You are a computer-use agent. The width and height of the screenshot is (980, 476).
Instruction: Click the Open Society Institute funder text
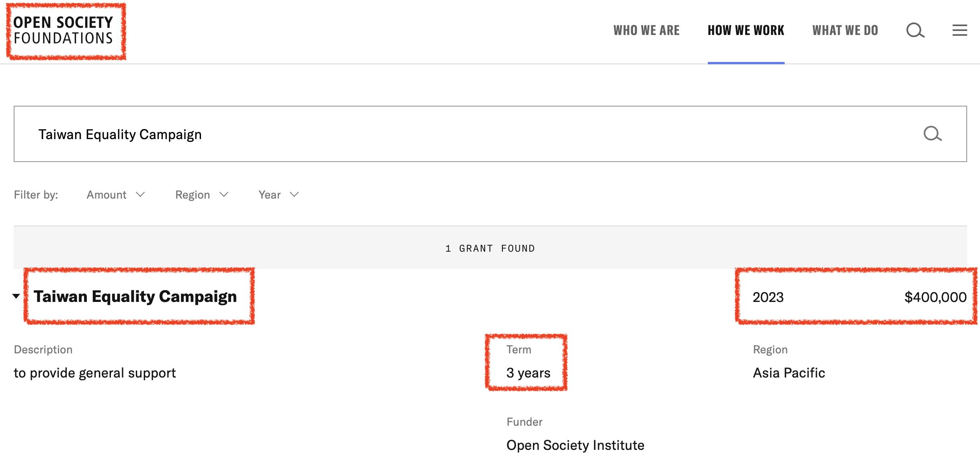(575, 445)
